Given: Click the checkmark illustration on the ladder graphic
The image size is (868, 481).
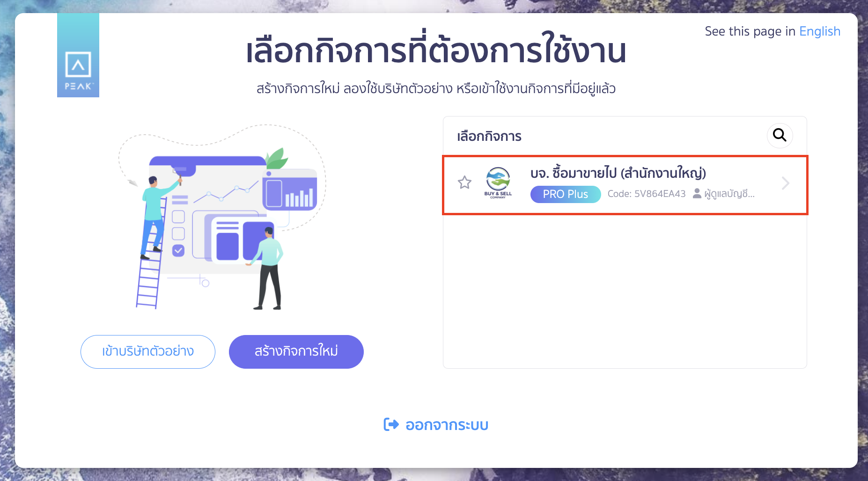Looking at the screenshot, I should (x=178, y=250).
